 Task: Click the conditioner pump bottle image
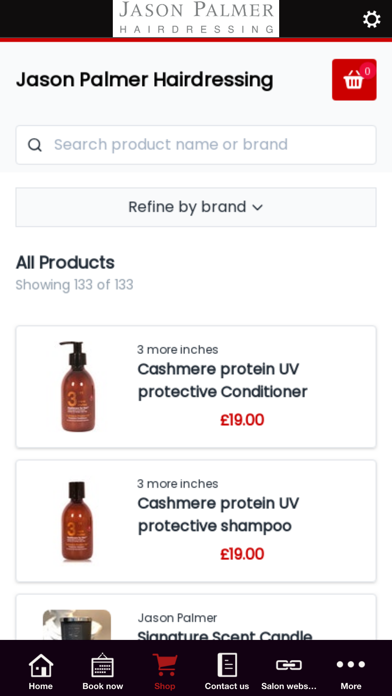tap(77, 387)
